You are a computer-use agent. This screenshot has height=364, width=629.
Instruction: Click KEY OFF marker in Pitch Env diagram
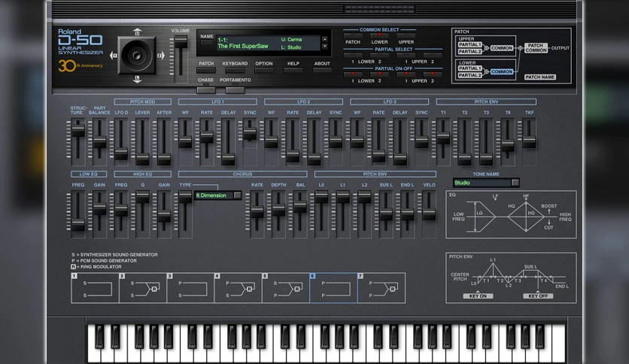coord(538,296)
